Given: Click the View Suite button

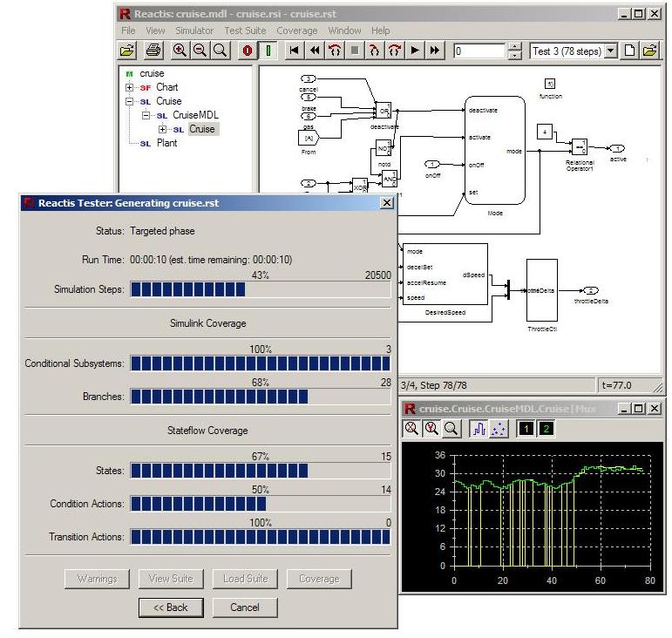Looking at the screenshot, I should point(171,579).
